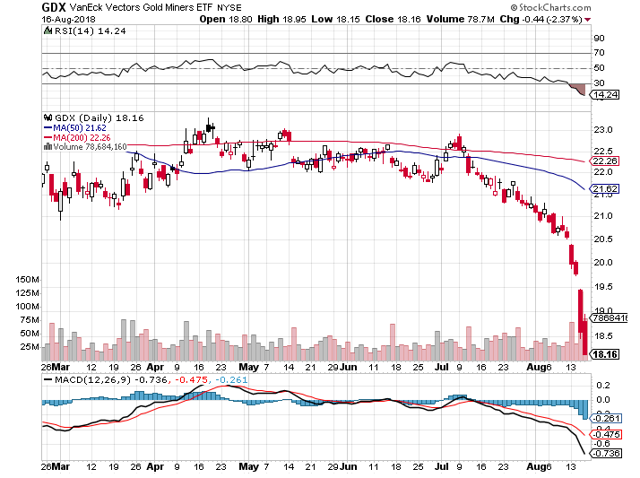
Task: Click the -0.475 tag on the MACD axis
Action: [606, 434]
